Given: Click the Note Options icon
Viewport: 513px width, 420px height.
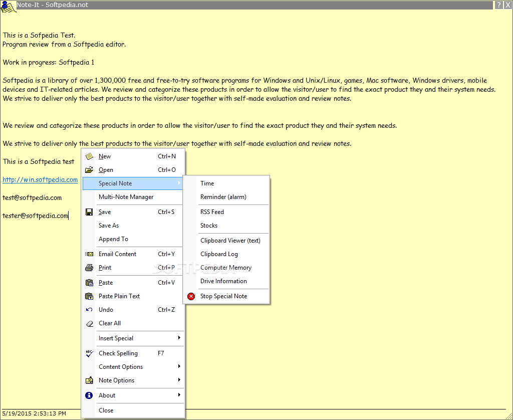Looking at the screenshot, I should tap(89, 380).
